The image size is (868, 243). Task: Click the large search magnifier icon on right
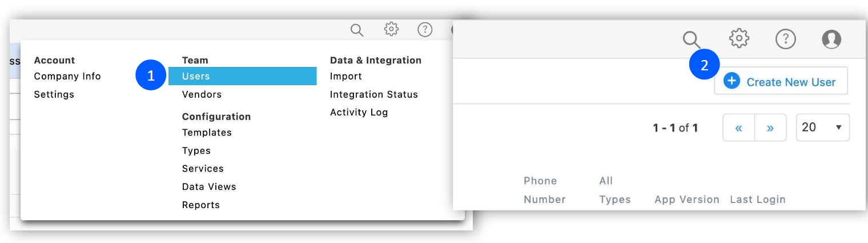(692, 39)
